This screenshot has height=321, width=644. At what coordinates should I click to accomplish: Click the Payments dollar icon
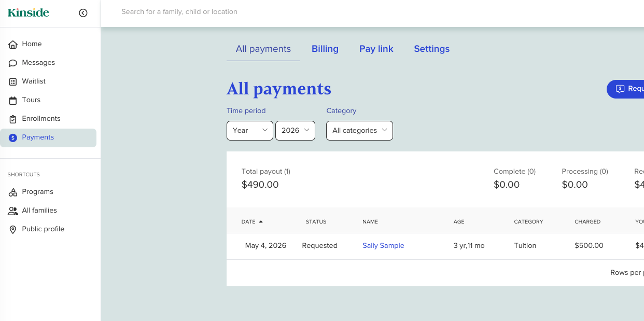(x=13, y=137)
